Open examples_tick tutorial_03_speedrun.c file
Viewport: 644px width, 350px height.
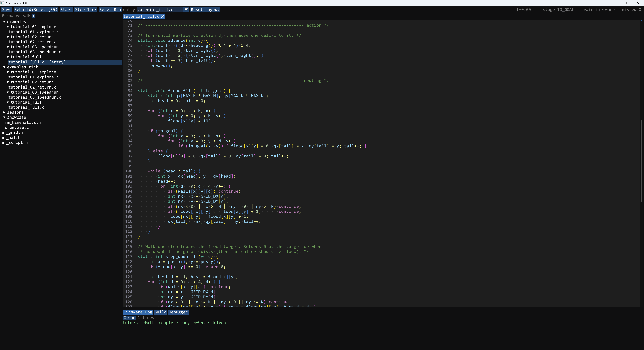(35, 97)
